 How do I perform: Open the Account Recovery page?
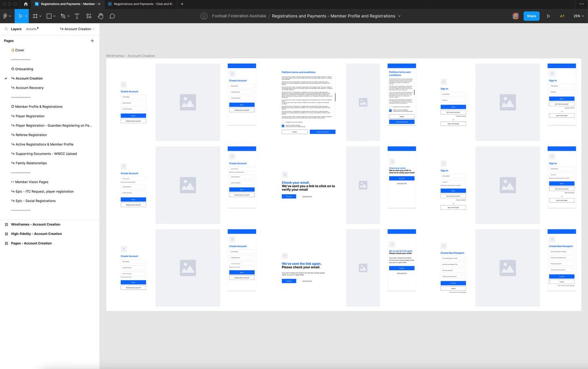(x=29, y=88)
